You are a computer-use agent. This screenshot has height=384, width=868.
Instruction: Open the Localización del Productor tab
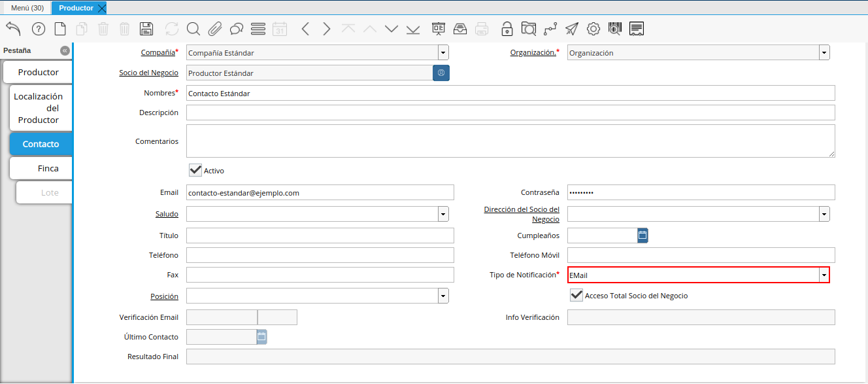click(x=39, y=108)
